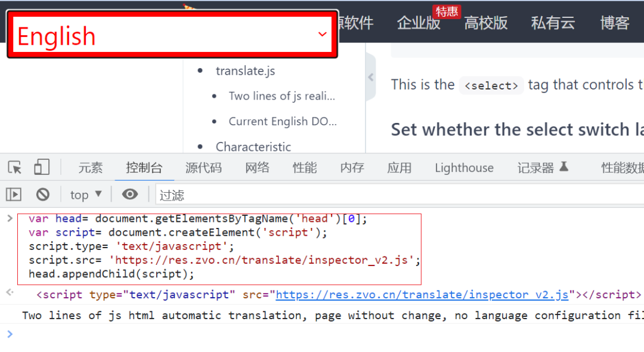Expand the entered code block arrow

(x=10, y=218)
